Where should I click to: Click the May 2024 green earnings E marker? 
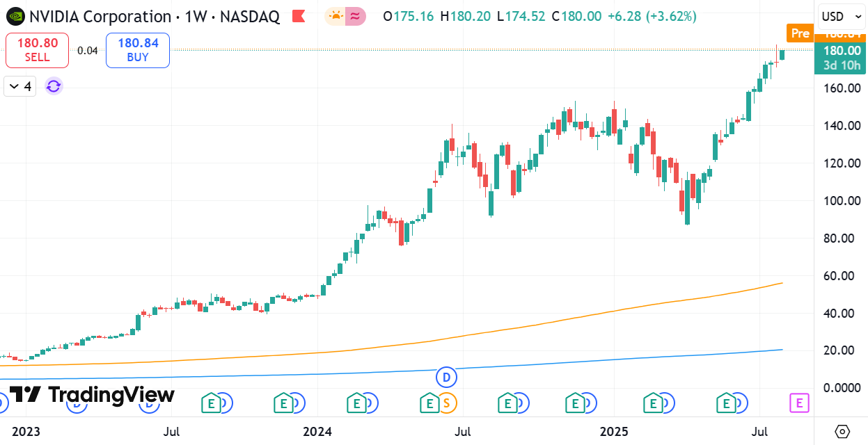pyautogui.click(x=429, y=402)
